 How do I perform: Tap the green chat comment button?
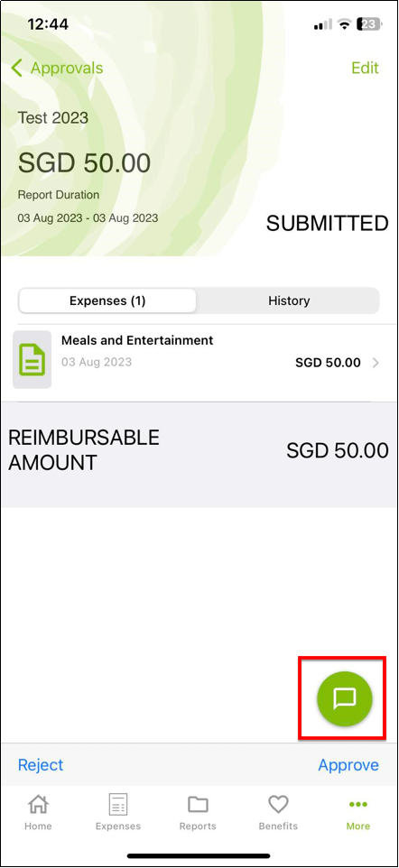pyautogui.click(x=344, y=698)
